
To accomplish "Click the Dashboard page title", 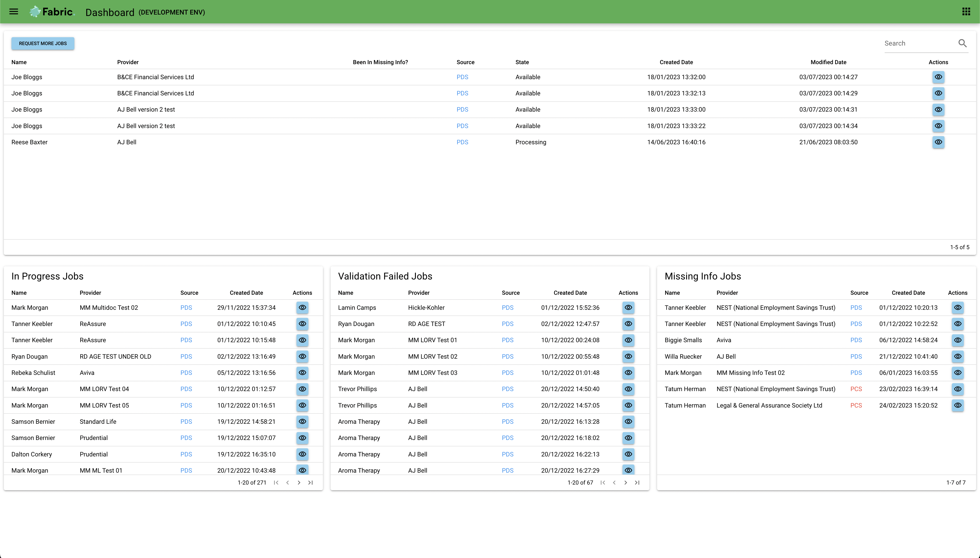I will pyautogui.click(x=110, y=12).
